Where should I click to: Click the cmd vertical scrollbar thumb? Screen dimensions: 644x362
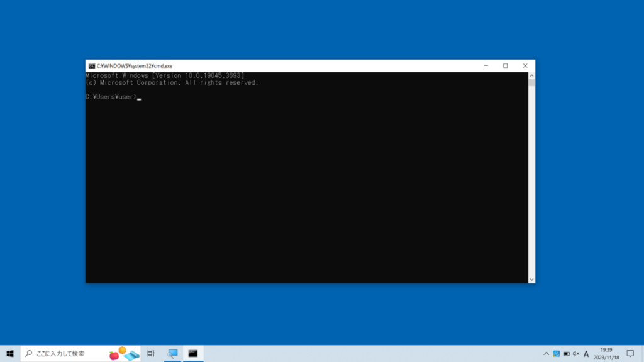click(531, 82)
